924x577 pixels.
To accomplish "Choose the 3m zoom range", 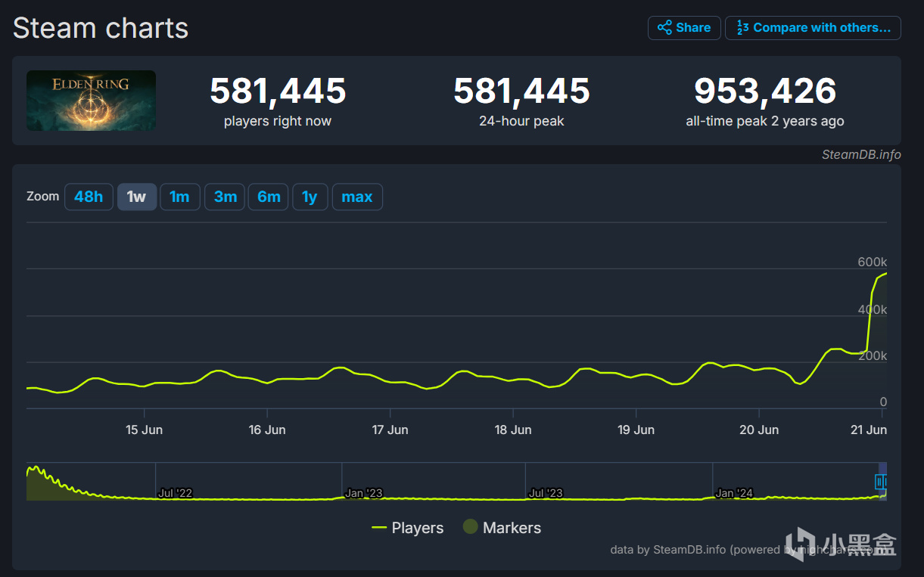I will 225,197.
